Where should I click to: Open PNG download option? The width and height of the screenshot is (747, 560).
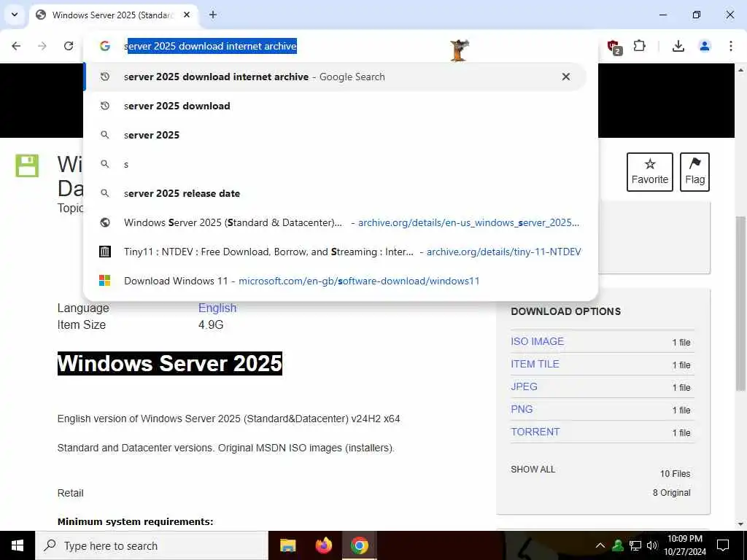[522, 409]
